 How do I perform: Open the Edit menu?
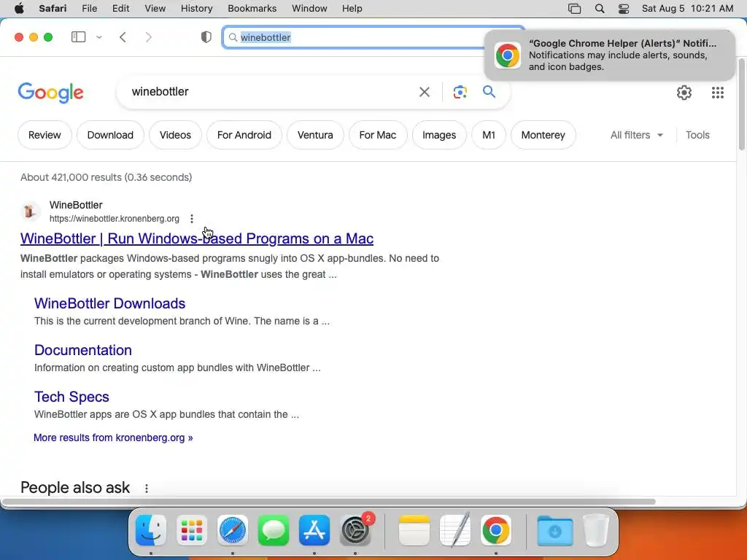(120, 9)
